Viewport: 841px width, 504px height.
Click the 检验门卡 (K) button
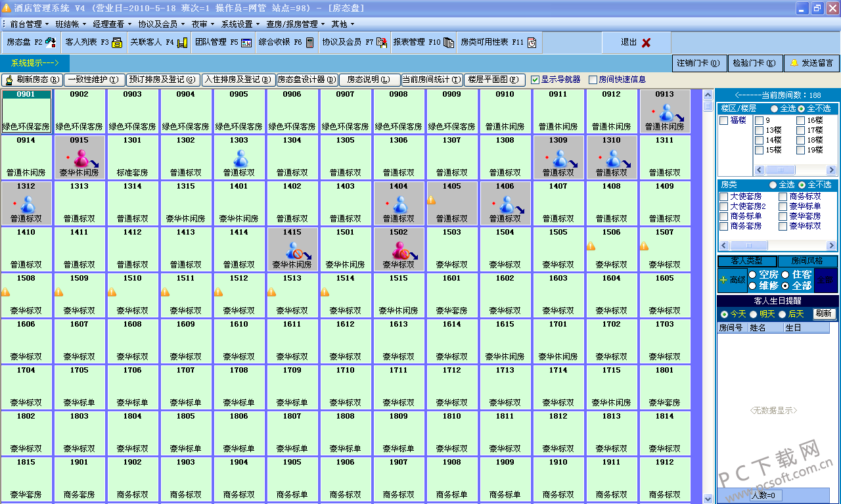pyautogui.click(x=756, y=63)
